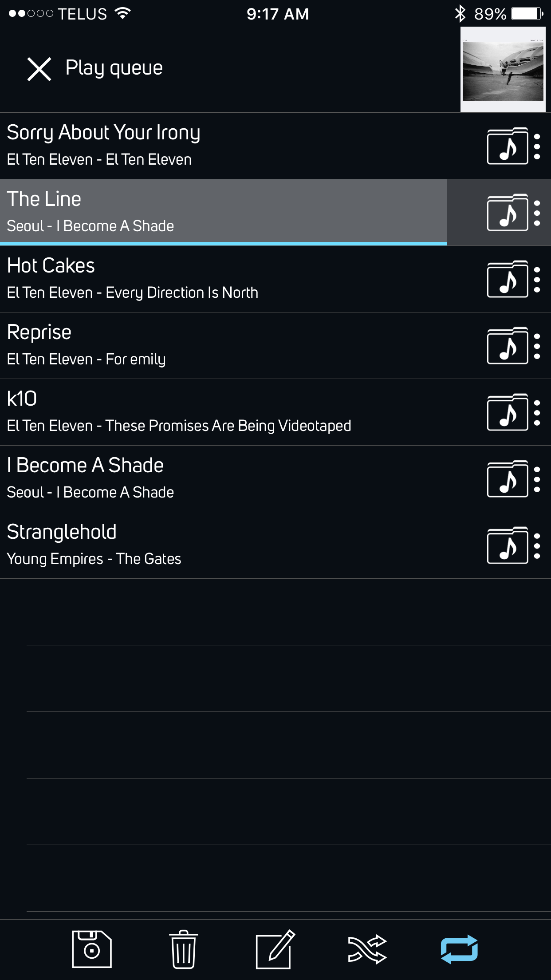The width and height of the screenshot is (551, 980).
Task: Tap the save queue floppy disk icon
Action: pos(92,949)
